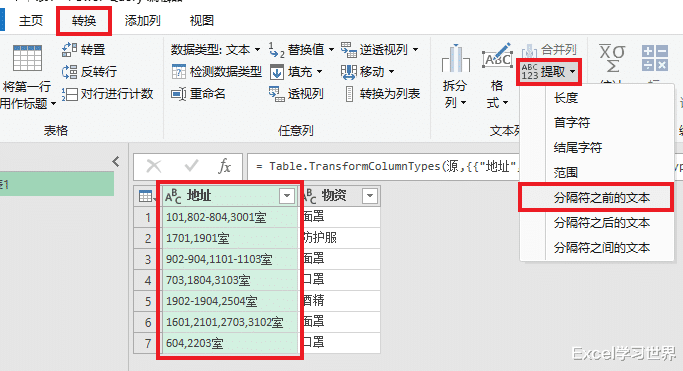The height and width of the screenshot is (371, 683).
Task: Click the 对行进行计数 count rows icon
Action: tap(69, 94)
